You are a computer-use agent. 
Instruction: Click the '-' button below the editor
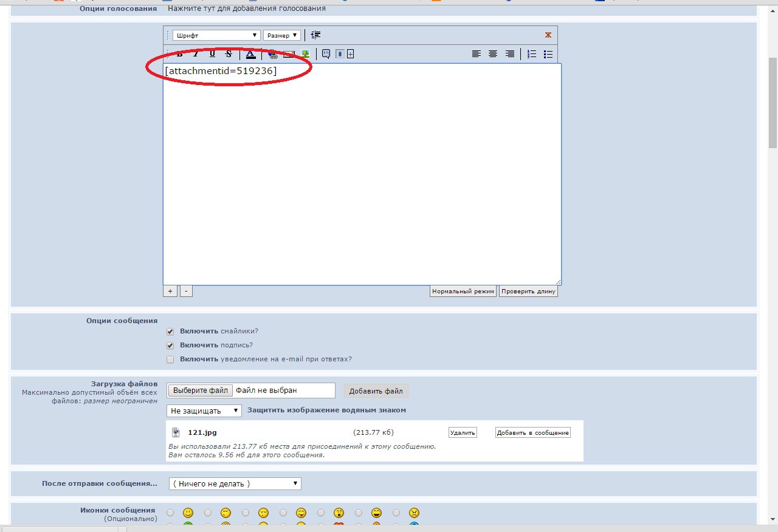186,292
